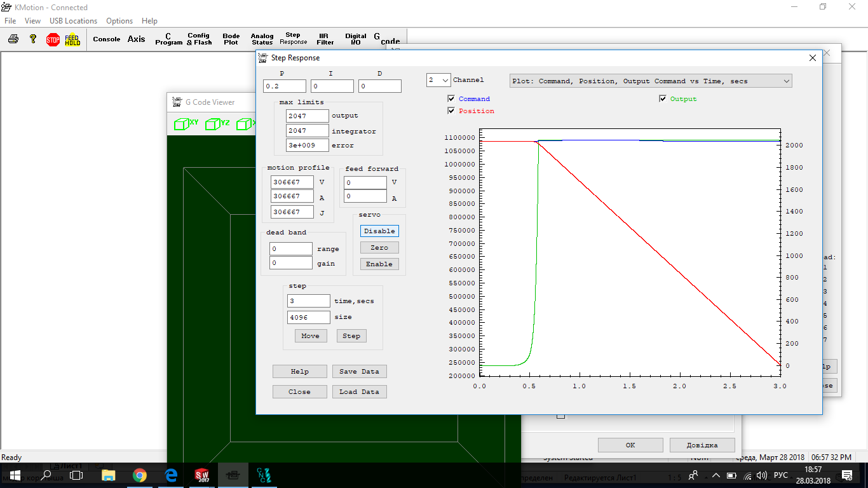
Task: Open the Analog Status screen
Action: point(262,39)
